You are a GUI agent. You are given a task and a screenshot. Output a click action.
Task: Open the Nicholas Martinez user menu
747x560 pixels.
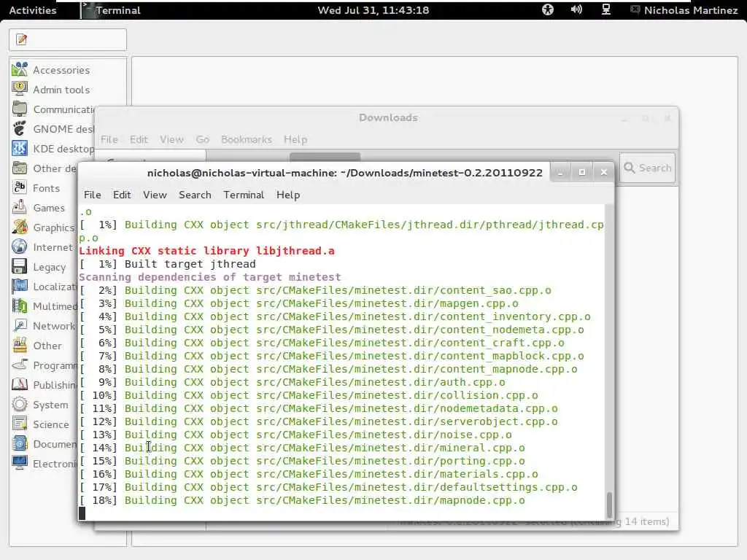point(684,10)
